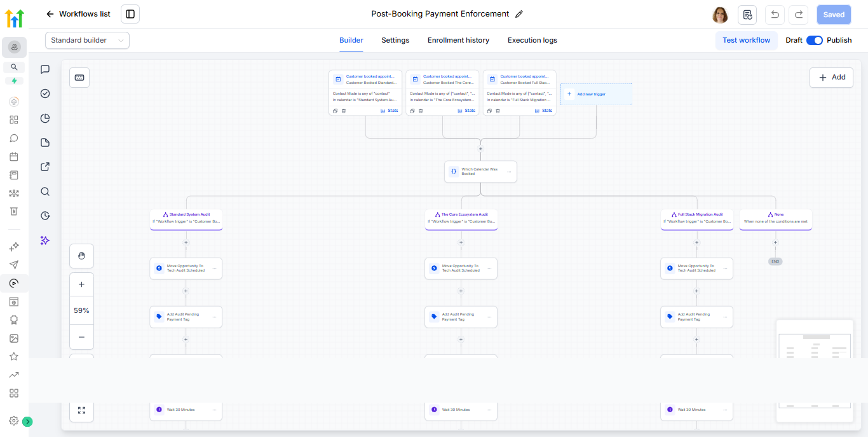Open options on Core branch Add Audit Pending tag
The image size is (868, 437).
click(x=489, y=317)
